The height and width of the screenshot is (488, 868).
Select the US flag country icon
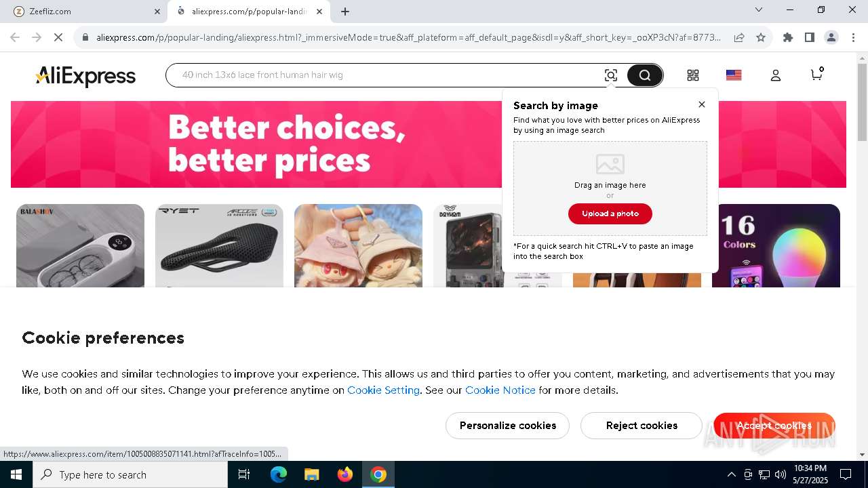[x=734, y=75]
